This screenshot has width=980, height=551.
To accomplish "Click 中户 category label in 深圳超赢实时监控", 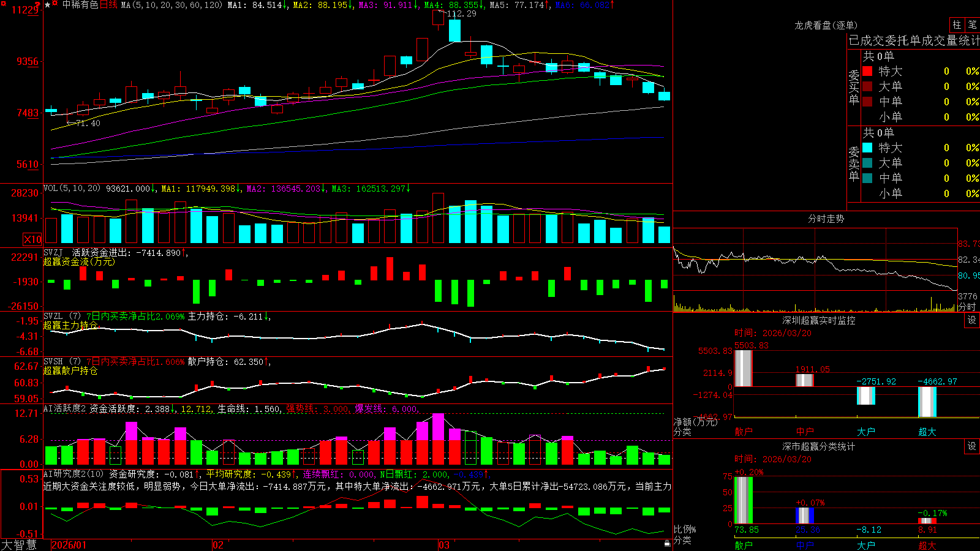I will (804, 432).
